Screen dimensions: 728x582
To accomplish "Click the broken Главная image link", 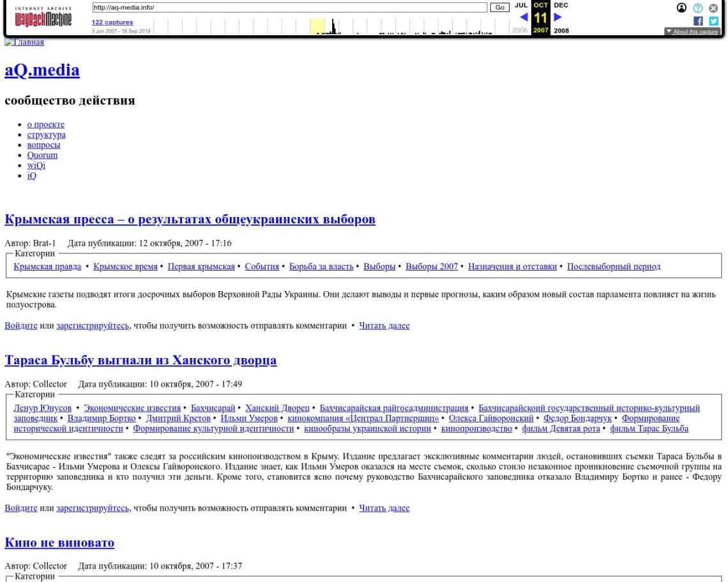I will pyautogui.click(x=24, y=41).
